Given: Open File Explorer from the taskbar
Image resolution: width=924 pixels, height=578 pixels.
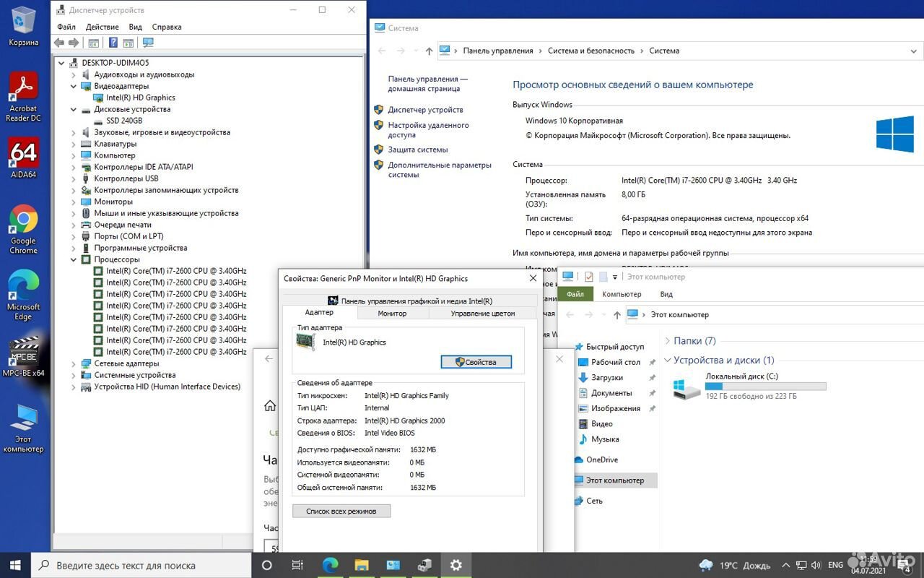Looking at the screenshot, I should (361, 565).
